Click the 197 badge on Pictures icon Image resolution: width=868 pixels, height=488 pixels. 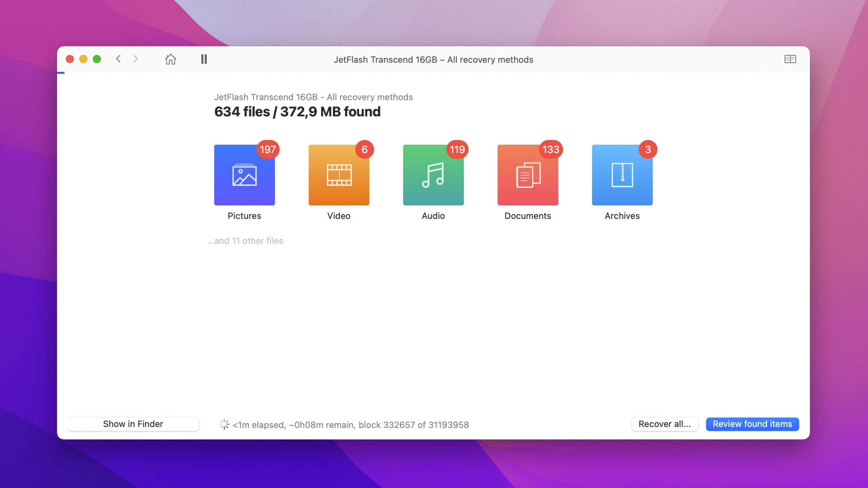coord(267,149)
